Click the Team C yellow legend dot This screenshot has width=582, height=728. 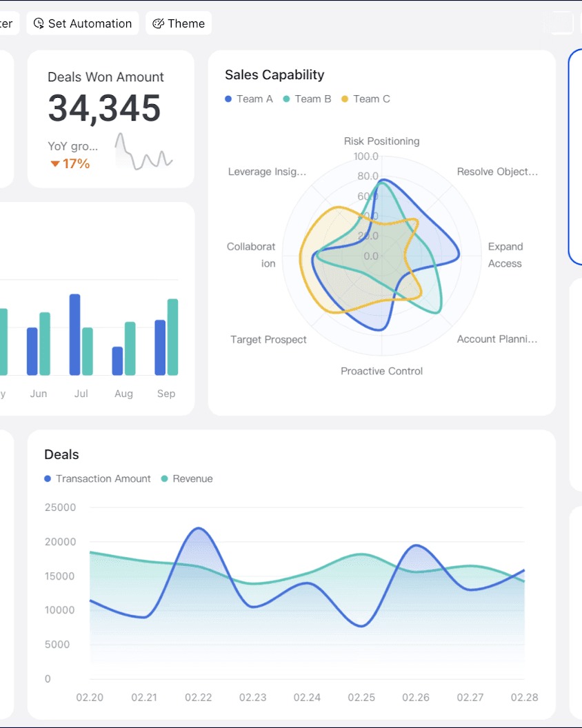point(345,99)
